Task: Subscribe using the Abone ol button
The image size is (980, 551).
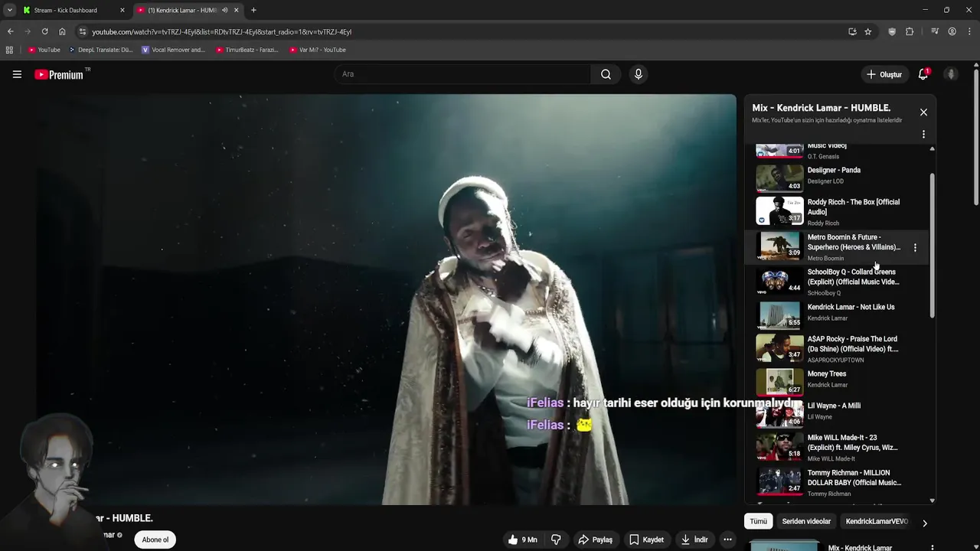Action: tap(155, 540)
